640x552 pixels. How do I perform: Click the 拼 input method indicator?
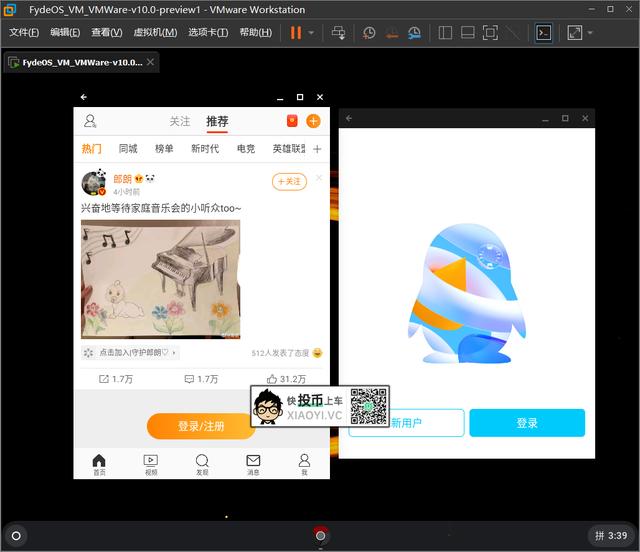coord(599,536)
